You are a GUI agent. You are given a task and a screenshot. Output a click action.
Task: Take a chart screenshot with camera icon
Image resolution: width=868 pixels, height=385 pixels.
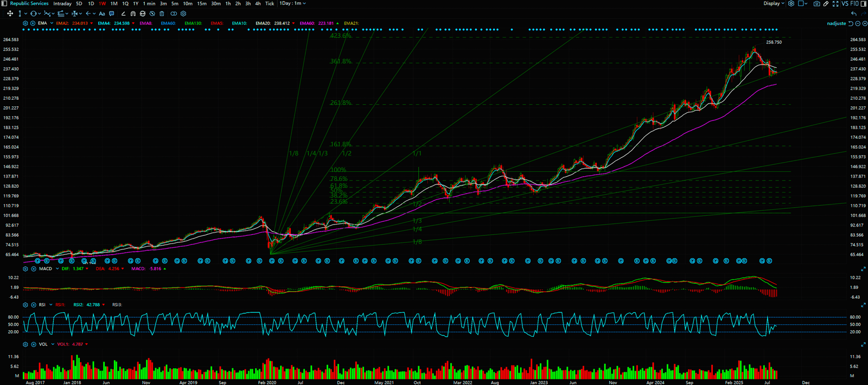[x=816, y=4]
